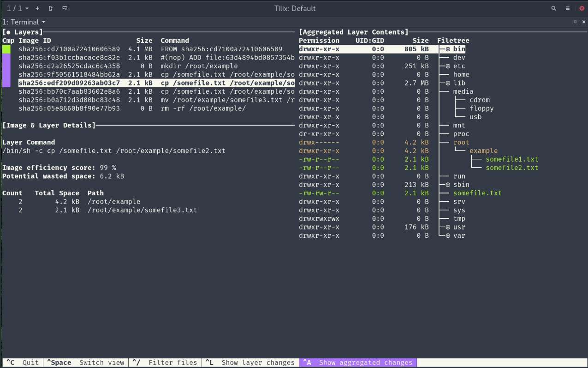The image size is (588, 368).
Task: Click the Filetree column header
Action: click(453, 41)
